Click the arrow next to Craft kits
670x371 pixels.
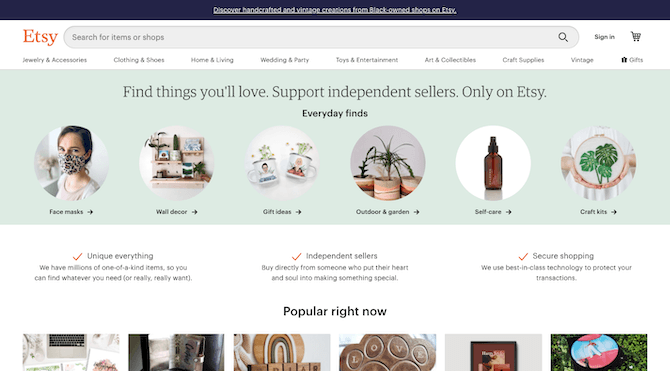(x=614, y=212)
